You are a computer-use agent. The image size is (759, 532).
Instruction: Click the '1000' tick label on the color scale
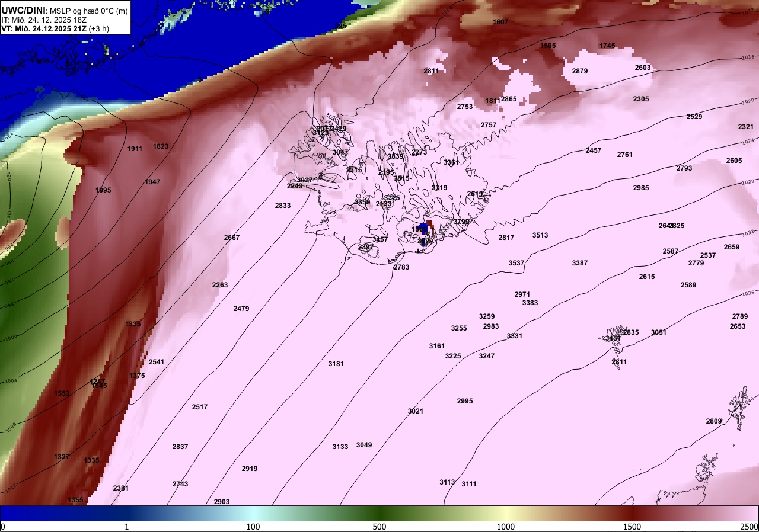[x=505, y=527]
